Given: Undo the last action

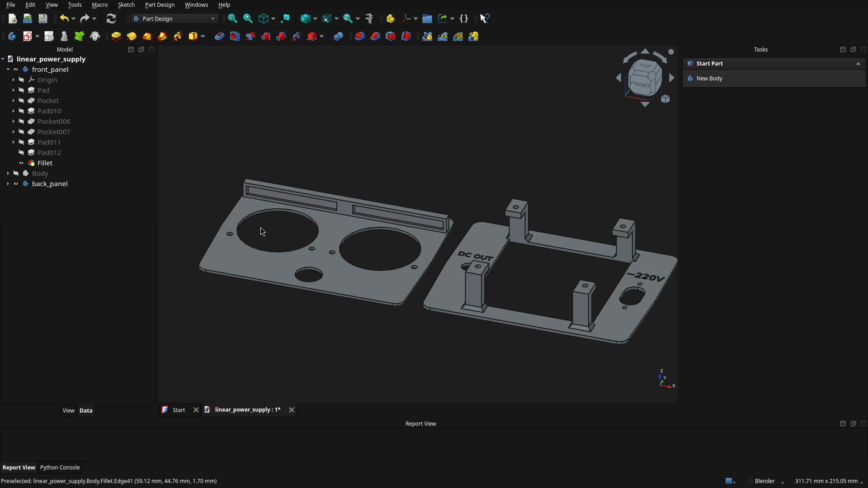Looking at the screenshot, I should (64, 19).
